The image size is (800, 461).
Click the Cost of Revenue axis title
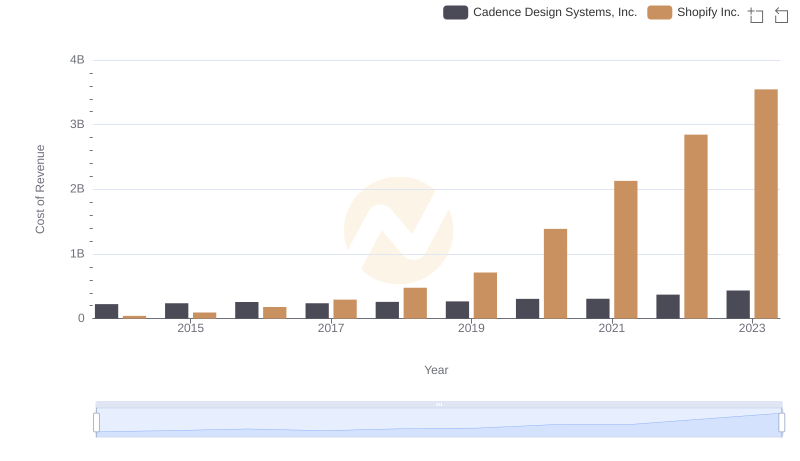[x=40, y=189]
